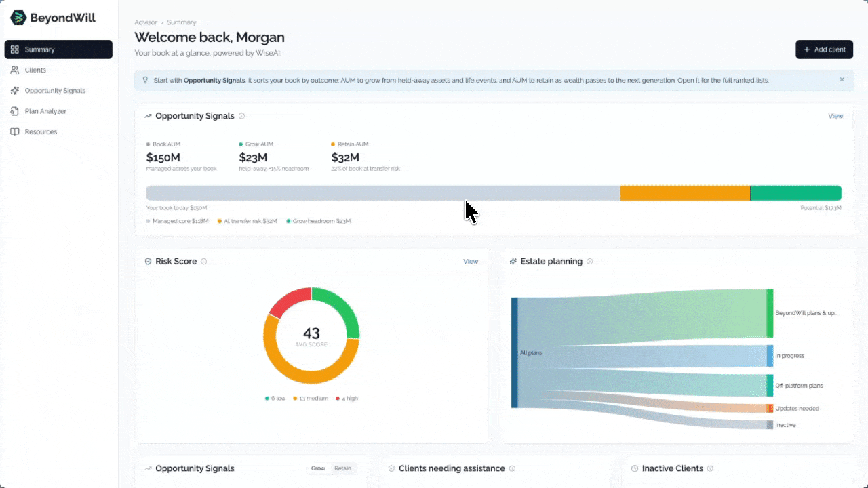Viewport: 868px width, 488px height.
Task: Click the gray Managed core bar segment
Action: [x=383, y=193]
